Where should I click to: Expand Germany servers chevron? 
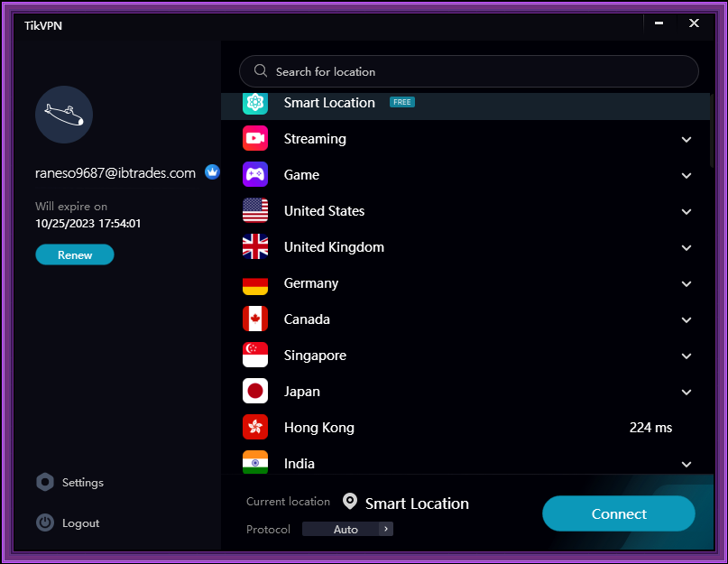click(687, 284)
